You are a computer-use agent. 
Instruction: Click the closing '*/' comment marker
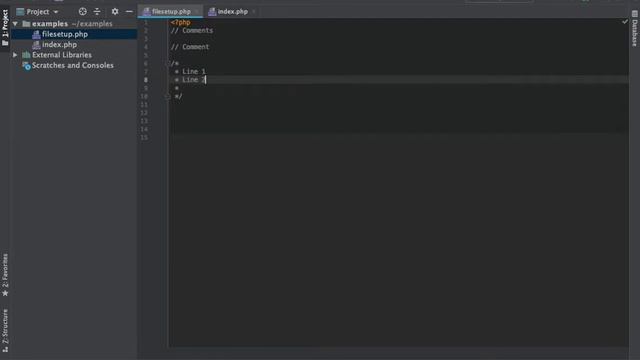coord(178,96)
